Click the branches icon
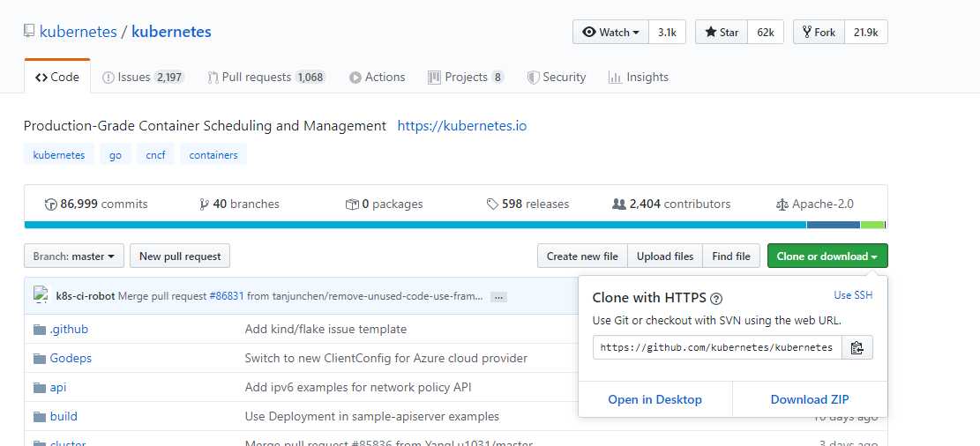 pos(204,204)
